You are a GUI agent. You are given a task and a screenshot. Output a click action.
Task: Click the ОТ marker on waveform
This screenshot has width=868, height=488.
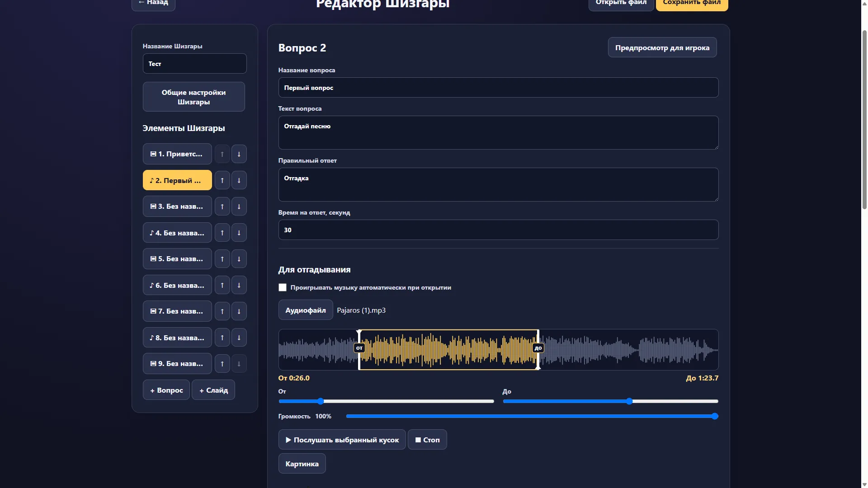point(359,348)
